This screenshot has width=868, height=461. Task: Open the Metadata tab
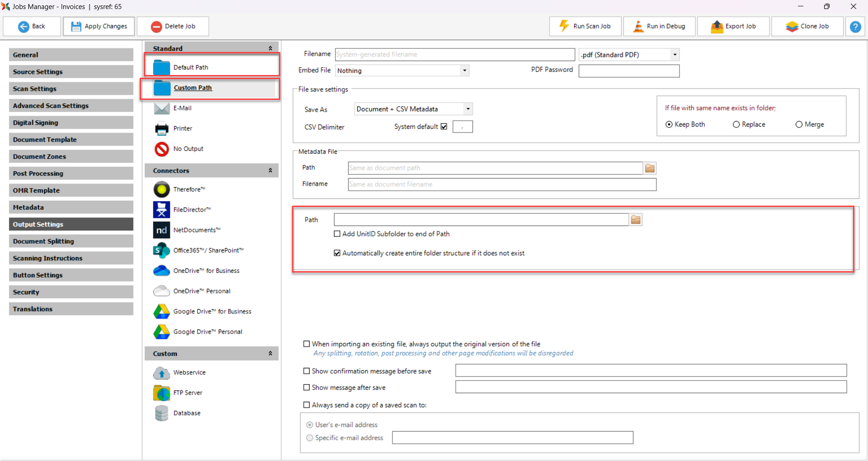71,207
